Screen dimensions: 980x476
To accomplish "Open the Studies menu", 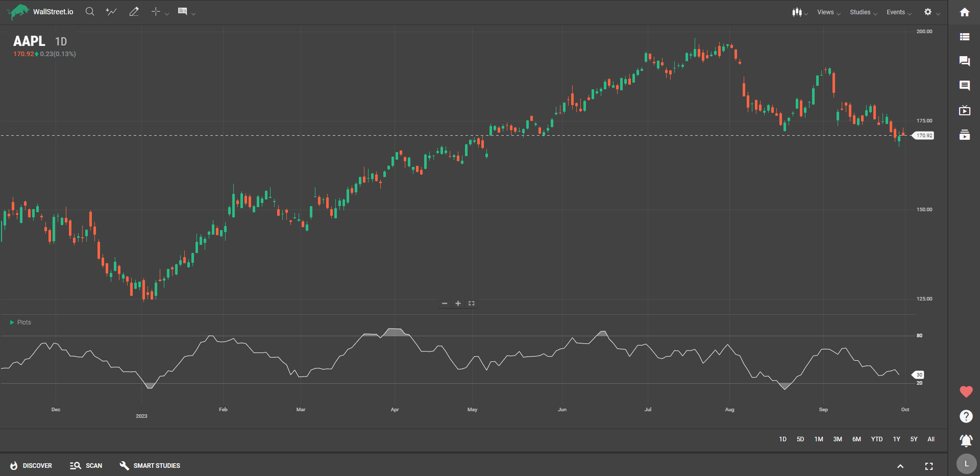I will 863,12.
